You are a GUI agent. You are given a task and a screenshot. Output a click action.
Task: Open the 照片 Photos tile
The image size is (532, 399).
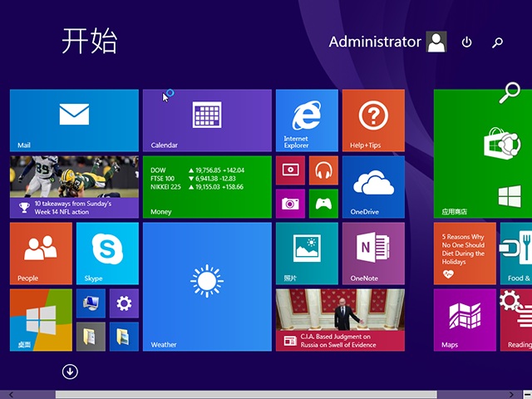pyautogui.click(x=307, y=254)
